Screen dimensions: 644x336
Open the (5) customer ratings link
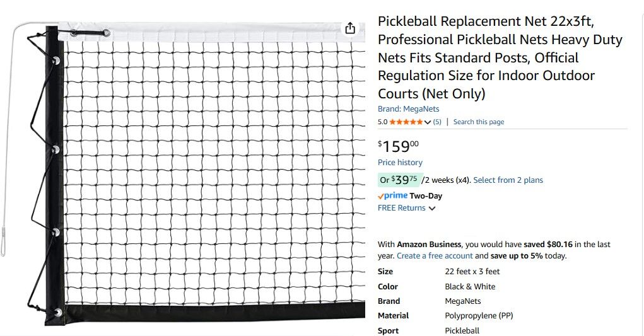437,122
